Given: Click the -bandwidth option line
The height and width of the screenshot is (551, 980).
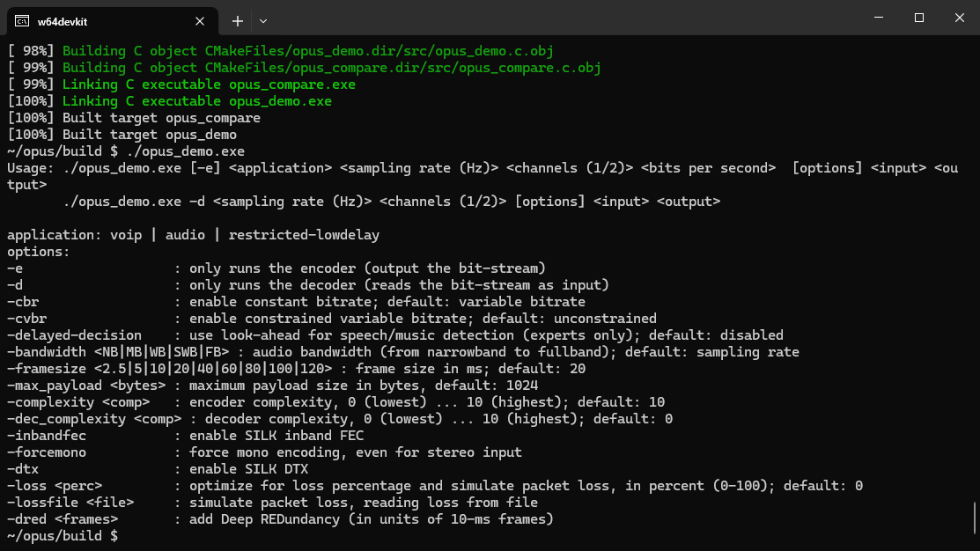Looking at the screenshot, I should 403,352.
